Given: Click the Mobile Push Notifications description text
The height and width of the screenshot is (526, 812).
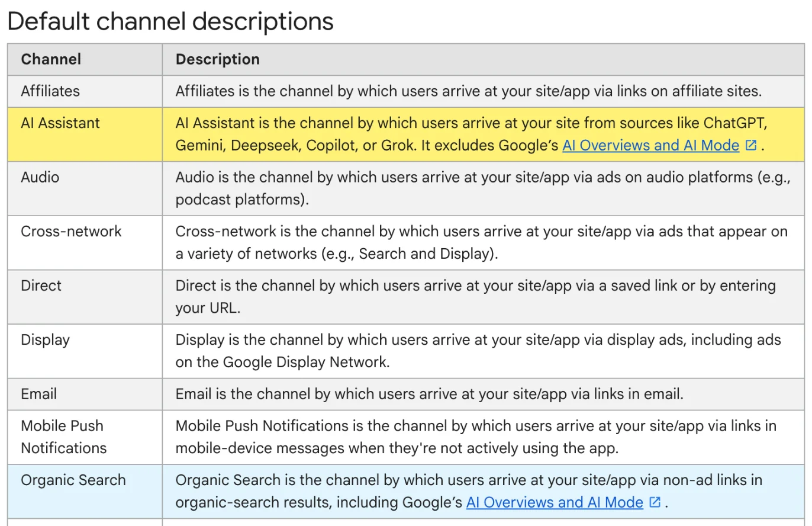Looking at the screenshot, I should tap(476, 437).
